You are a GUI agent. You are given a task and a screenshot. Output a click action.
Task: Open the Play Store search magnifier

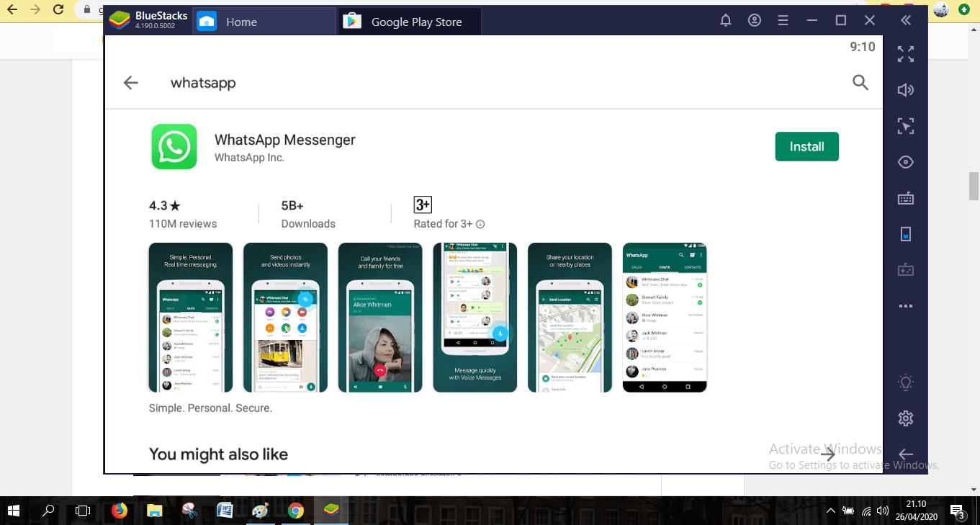[860, 82]
